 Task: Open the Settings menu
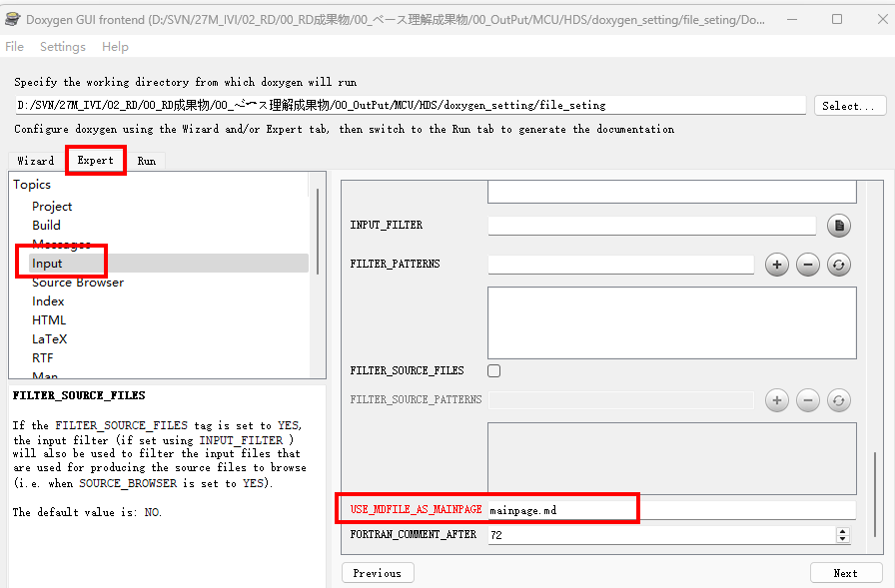(62, 46)
